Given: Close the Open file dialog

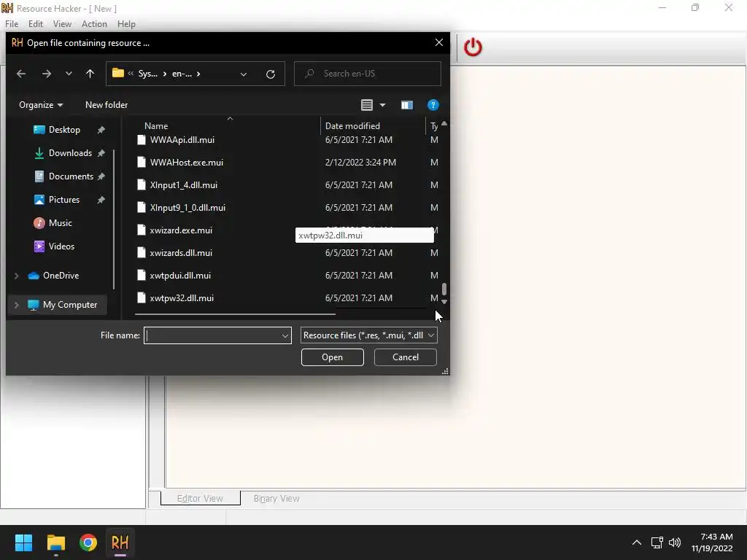Looking at the screenshot, I should tap(438, 43).
